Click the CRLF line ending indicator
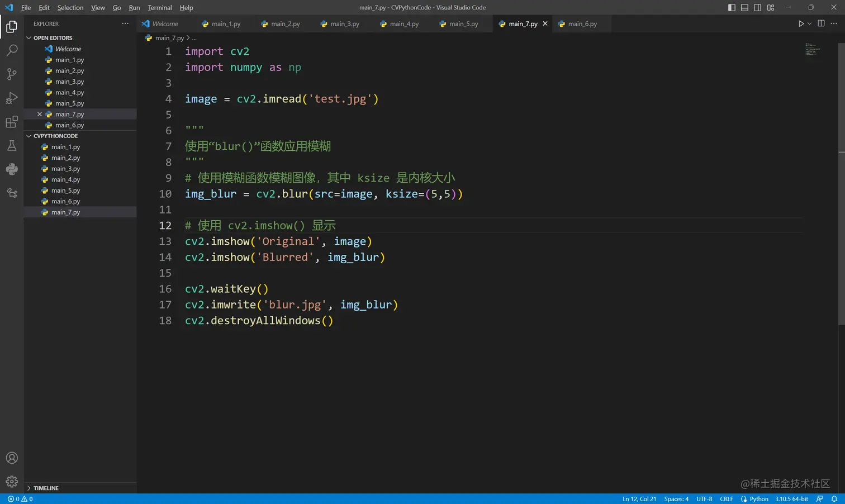The width and height of the screenshot is (845, 504). tap(726, 499)
